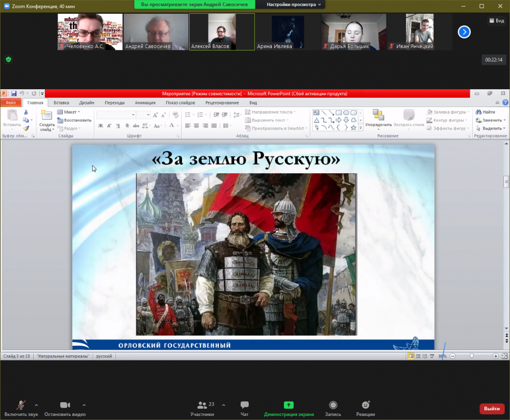This screenshot has height=420, width=510.
Task: Click the encryption shield icon
Action: [9, 59]
